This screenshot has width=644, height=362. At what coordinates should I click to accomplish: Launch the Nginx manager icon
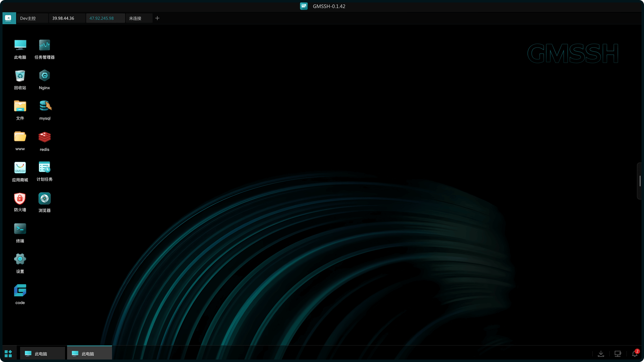tap(44, 76)
